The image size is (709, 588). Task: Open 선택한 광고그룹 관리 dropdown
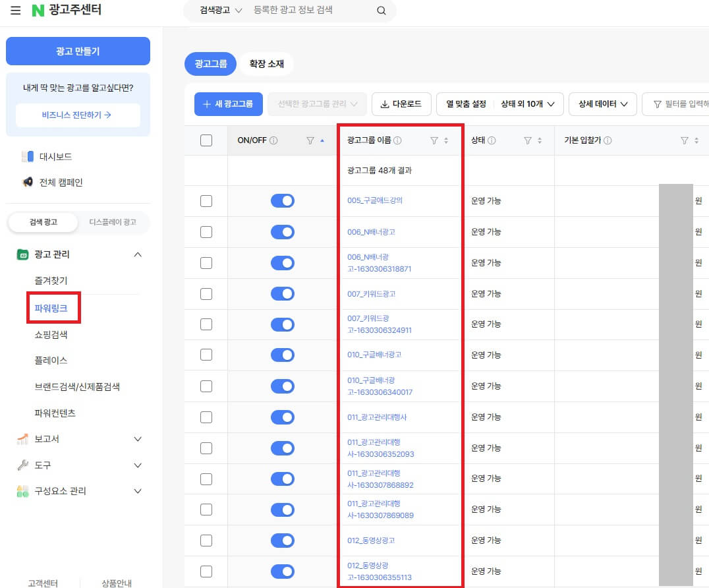(318, 104)
